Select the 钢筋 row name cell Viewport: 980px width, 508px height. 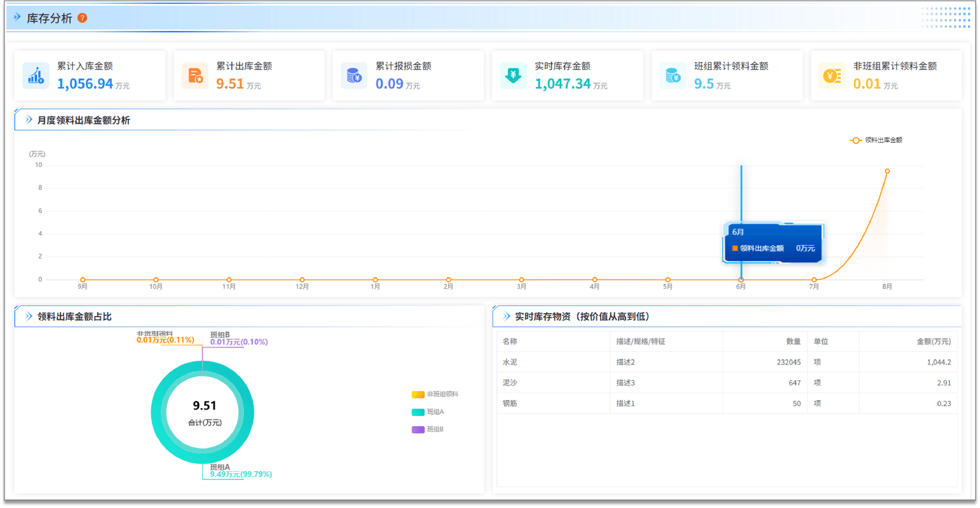click(554, 403)
